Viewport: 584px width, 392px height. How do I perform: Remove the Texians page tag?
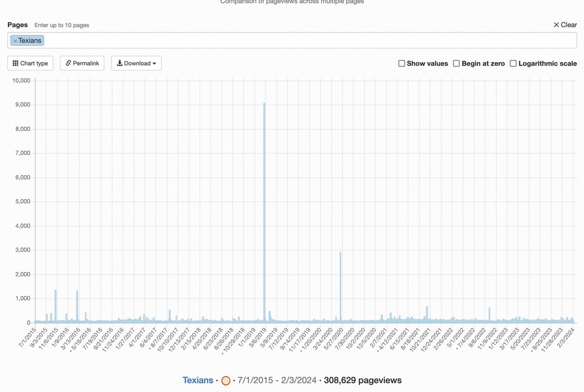coord(15,41)
